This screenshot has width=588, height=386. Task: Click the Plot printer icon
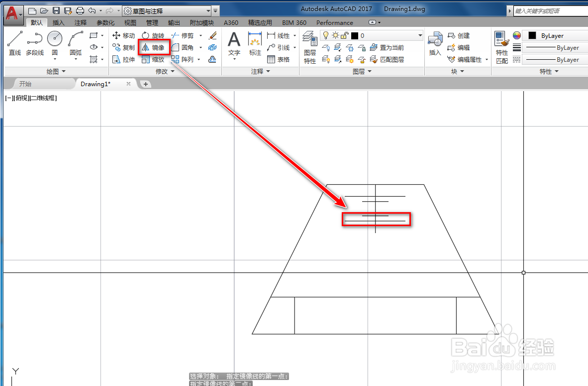pos(80,11)
